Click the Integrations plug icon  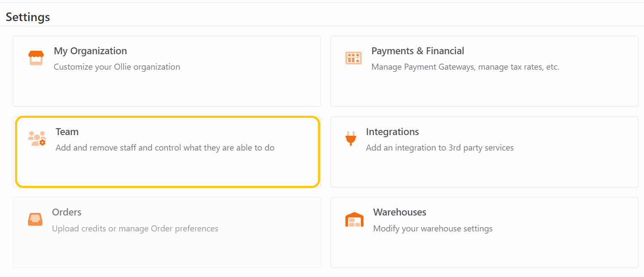tap(351, 138)
